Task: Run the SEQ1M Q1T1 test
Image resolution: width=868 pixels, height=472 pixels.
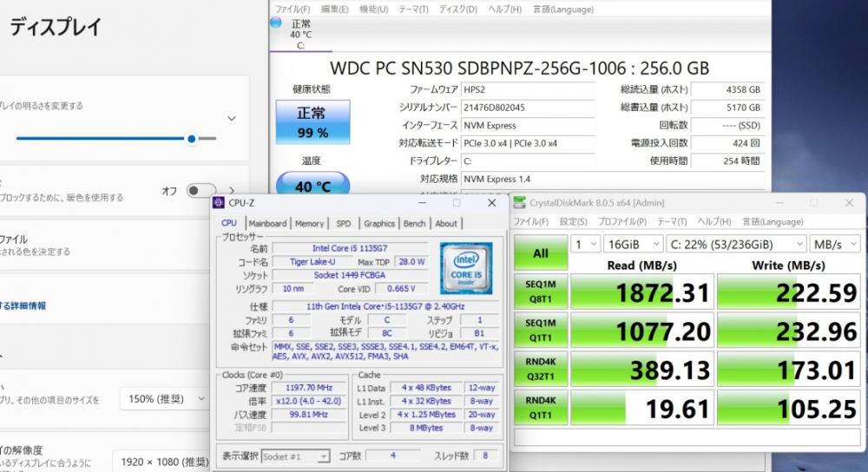Action: click(540, 331)
